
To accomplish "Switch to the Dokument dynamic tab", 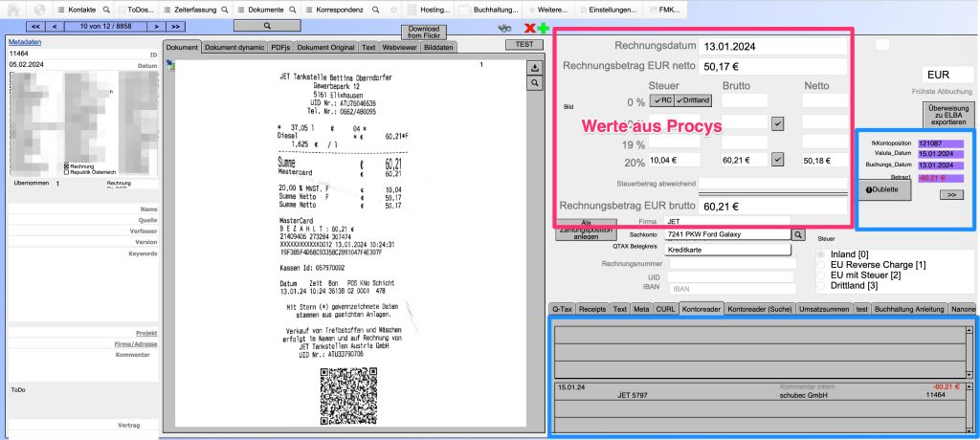I will (x=234, y=48).
